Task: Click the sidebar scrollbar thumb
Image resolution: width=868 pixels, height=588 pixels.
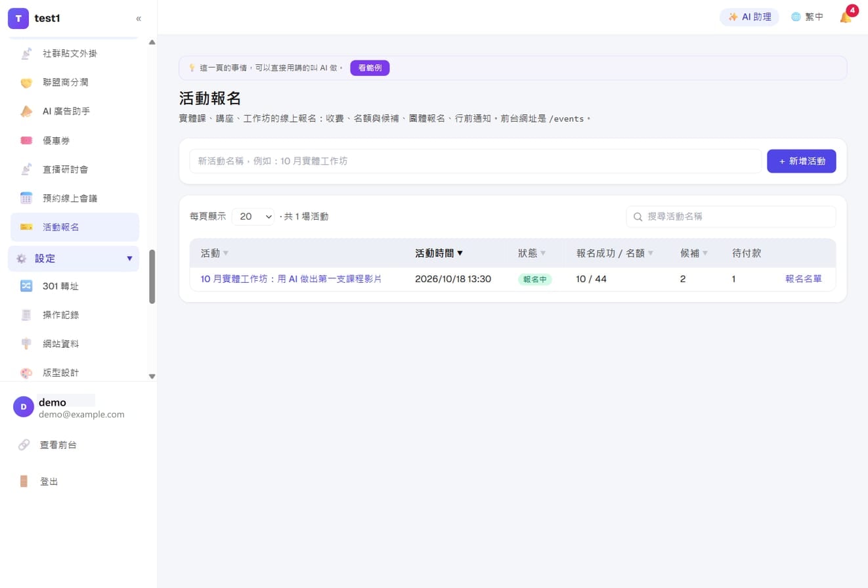Action: pos(152,276)
